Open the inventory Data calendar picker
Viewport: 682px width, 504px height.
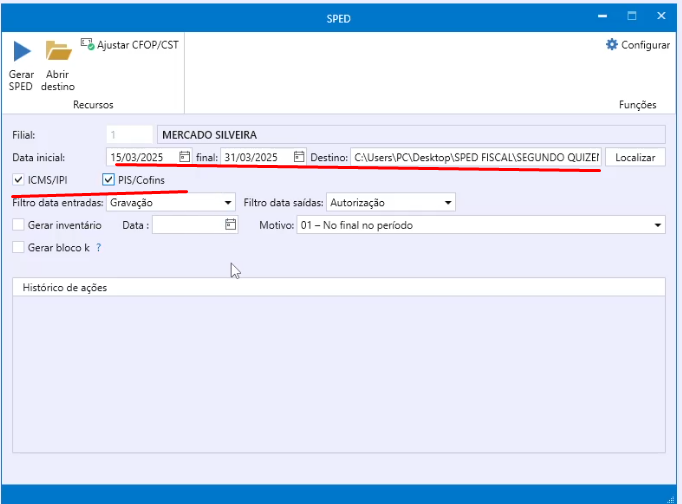230,225
